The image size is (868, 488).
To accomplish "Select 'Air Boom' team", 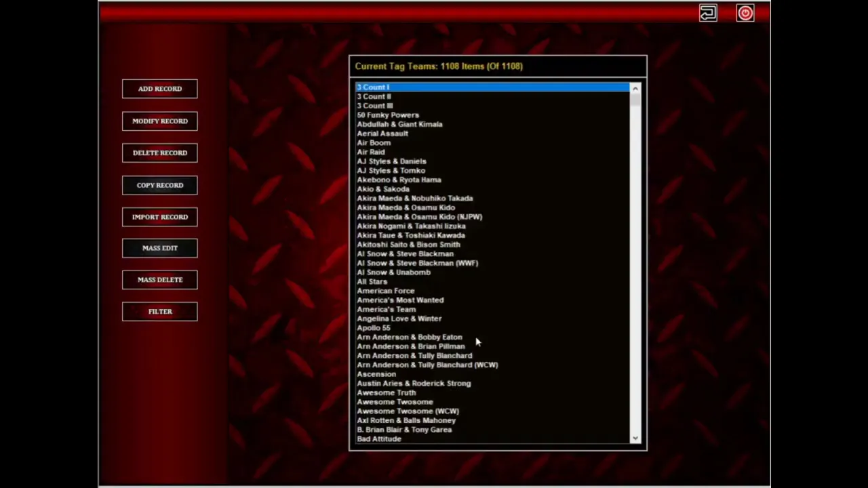I will click(493, 143).
